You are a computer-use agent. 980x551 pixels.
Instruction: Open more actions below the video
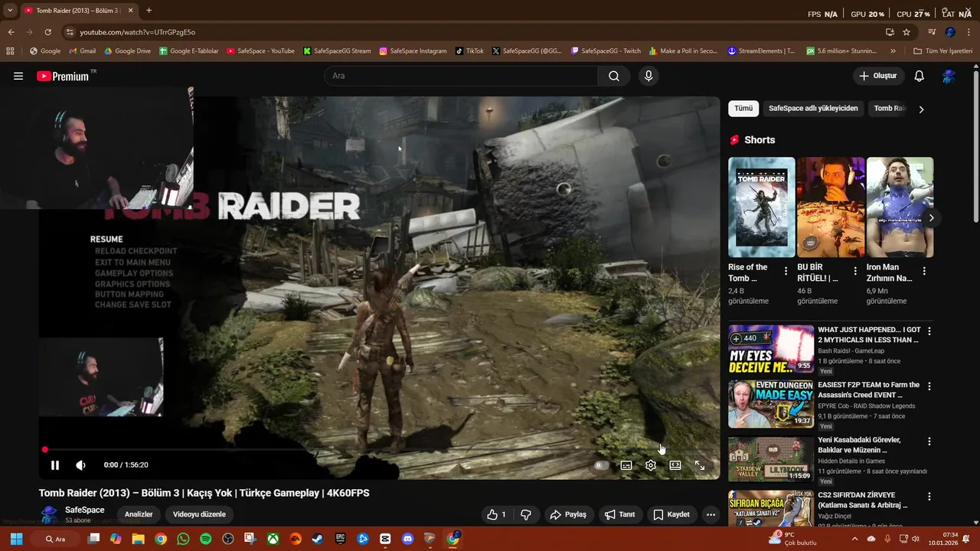[x=710, y=514]
